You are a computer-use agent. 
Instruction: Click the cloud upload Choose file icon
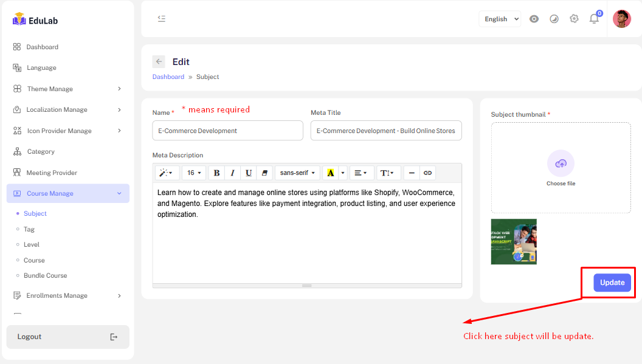(x=561, y=163)
